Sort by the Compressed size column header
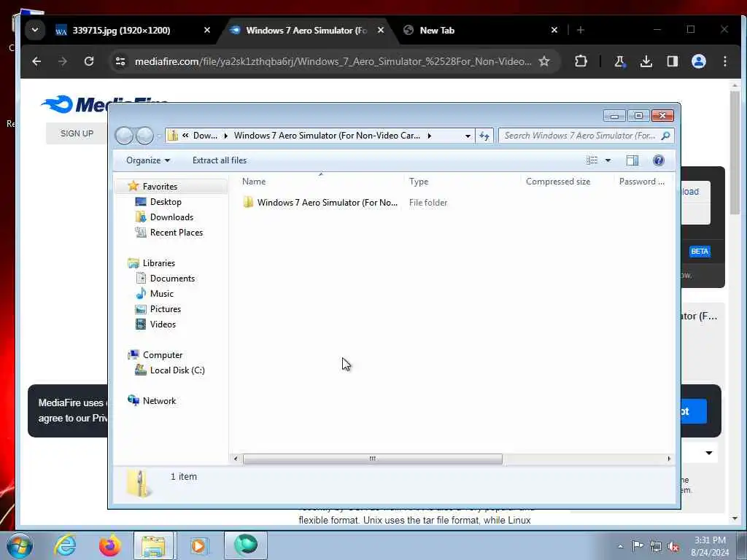747x560 pixels. click(568, 182)
